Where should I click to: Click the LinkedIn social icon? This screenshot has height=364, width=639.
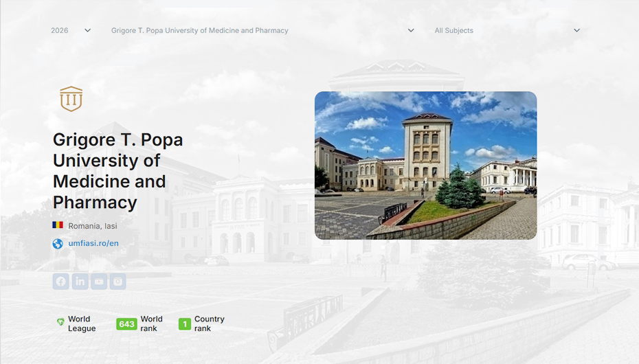[x=80, y=282]
